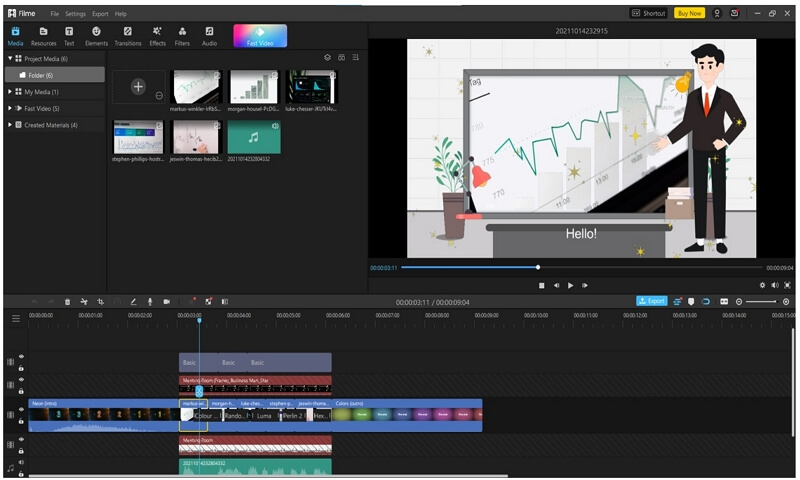Click the blue Export button above timeline
The height and width of the screenshot is (480, 800).
click(652, 301)
